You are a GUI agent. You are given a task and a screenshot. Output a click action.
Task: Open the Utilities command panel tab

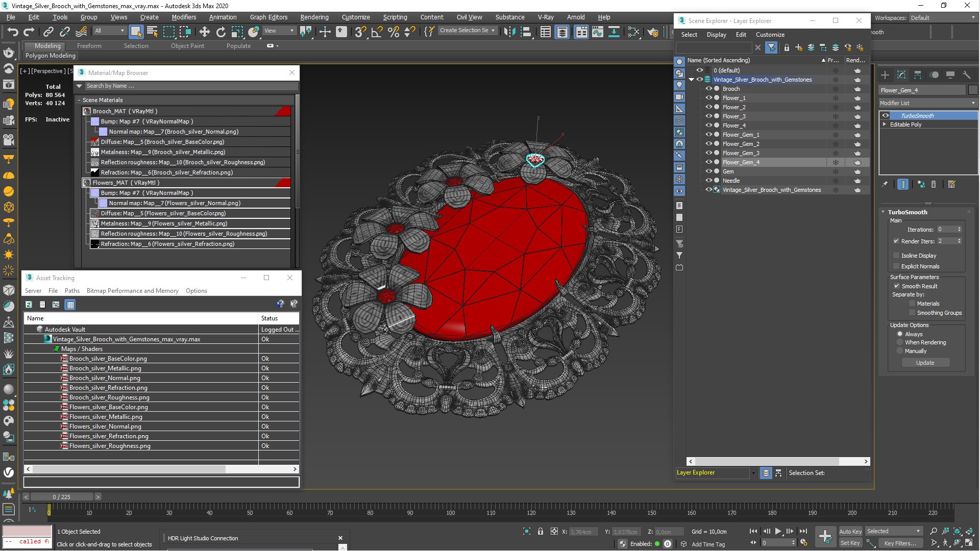click(x=966, y=75)
